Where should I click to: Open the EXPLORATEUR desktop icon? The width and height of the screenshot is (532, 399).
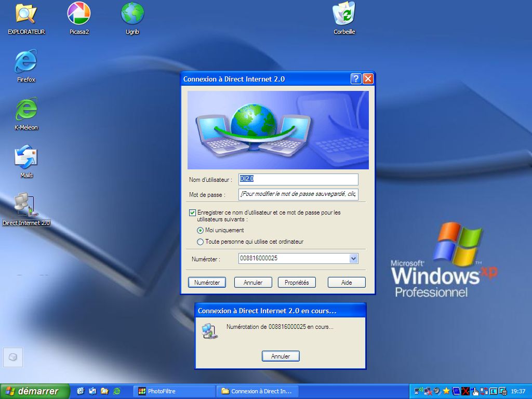point(26,19)
